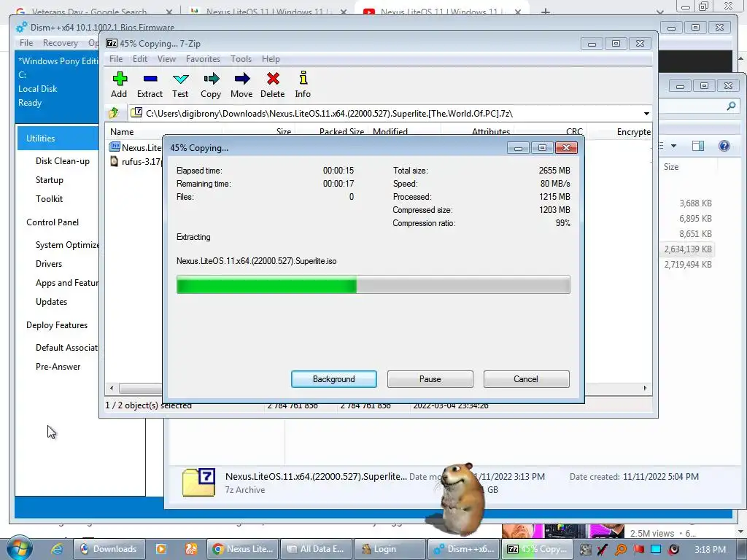Click the Explorer search magnifier icon
Screen dimensions: 747x560
coord(731,106)
